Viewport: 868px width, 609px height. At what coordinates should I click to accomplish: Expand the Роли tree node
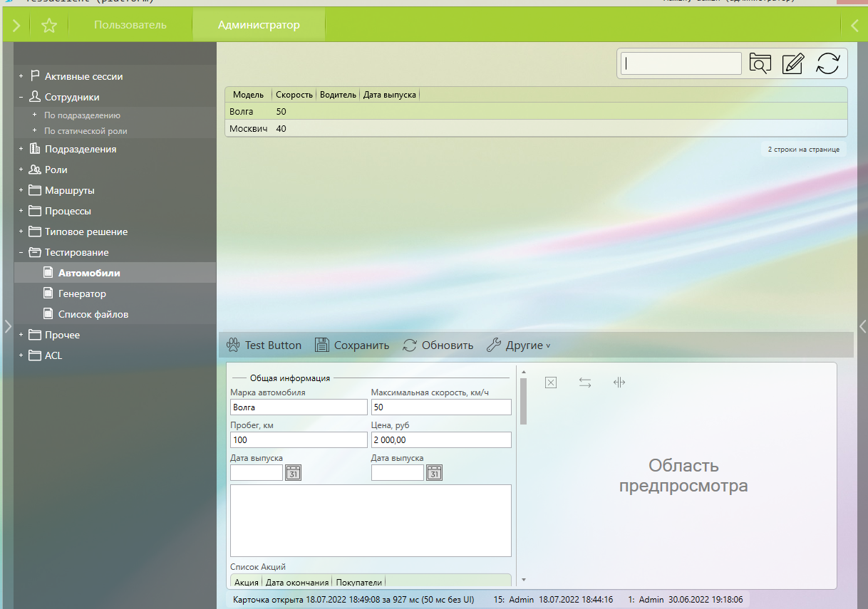21,170
